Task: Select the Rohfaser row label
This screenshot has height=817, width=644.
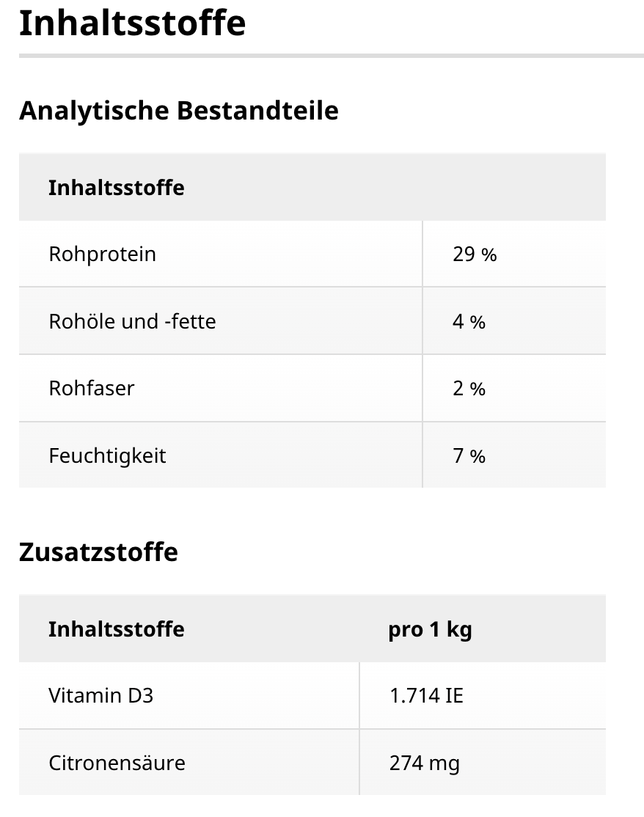Action: tap(92, 388)
